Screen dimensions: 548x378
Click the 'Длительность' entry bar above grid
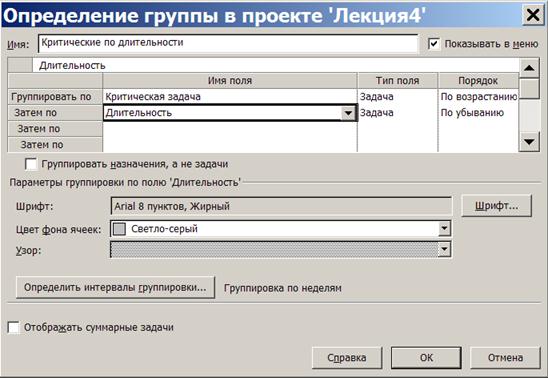point(275,65)
